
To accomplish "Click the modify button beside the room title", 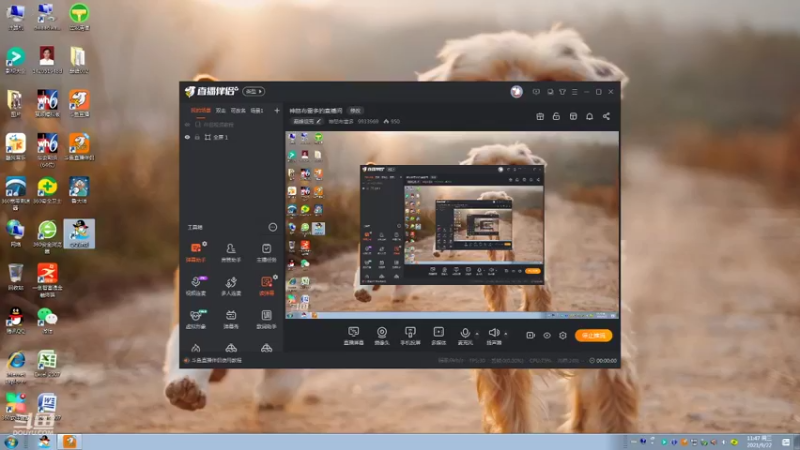I will click(355, 111).
